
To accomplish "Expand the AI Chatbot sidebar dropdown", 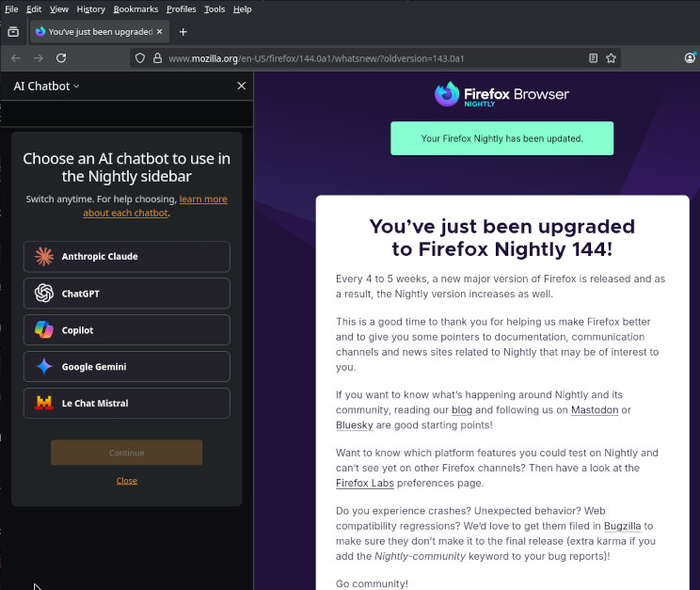I will click(x=46, y=87).
